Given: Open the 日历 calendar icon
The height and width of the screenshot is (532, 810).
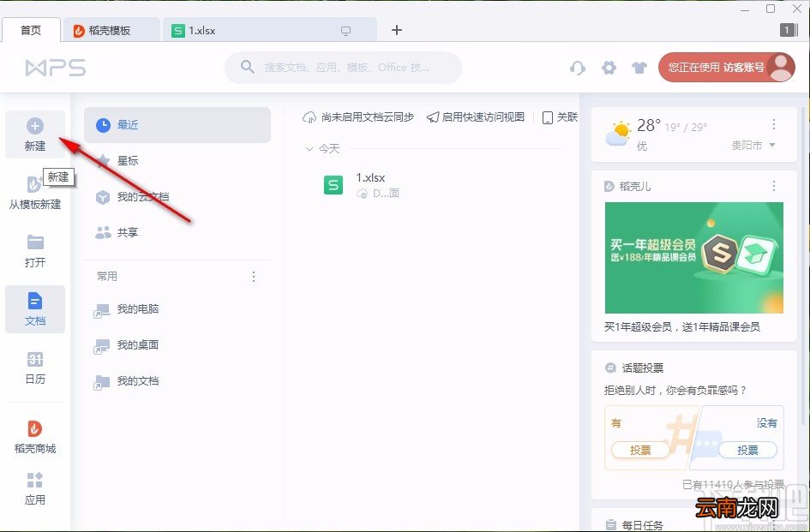Looking at the screenshot, I should tap(35, 359).
